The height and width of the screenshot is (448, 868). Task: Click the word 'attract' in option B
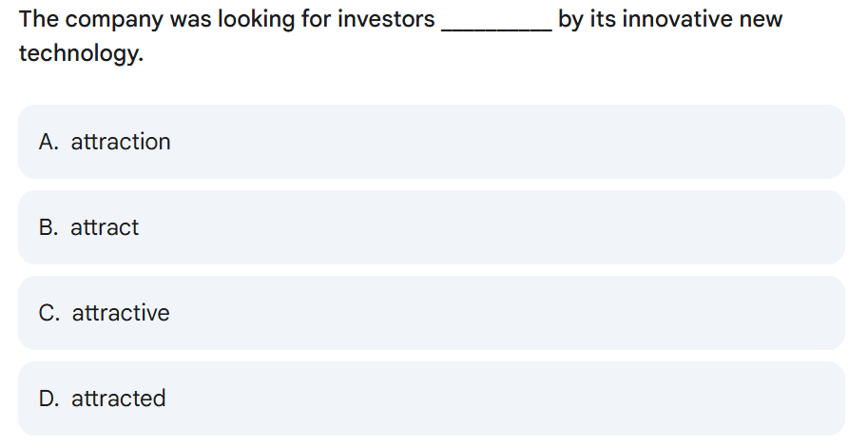click(105, 227)
